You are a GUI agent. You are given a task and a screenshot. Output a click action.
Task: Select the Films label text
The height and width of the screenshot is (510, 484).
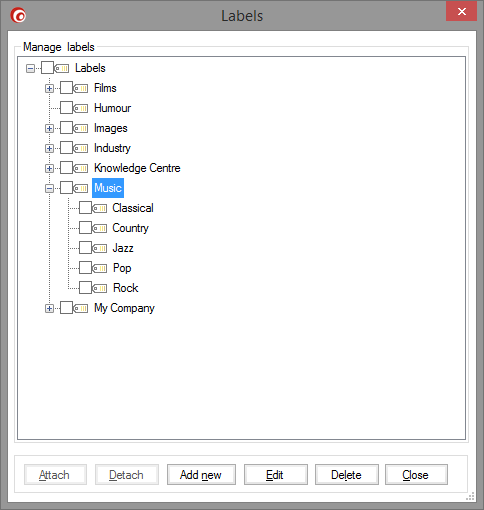[x=105, y=88]
